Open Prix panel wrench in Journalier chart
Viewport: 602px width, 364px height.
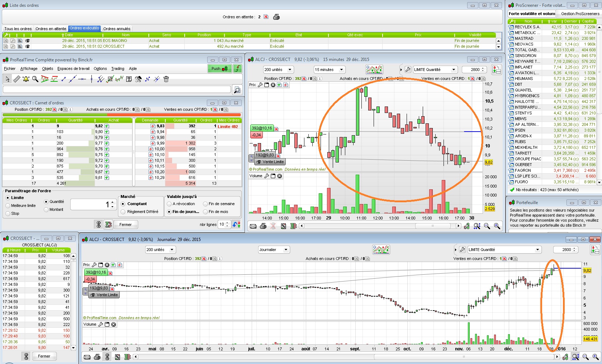click(x=94, y=265)
